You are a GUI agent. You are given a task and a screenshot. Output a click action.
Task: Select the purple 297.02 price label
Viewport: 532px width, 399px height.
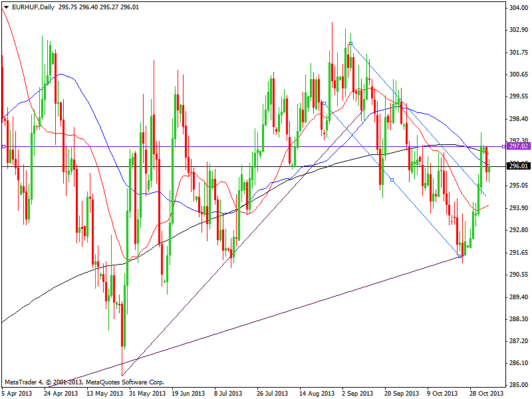517,146
